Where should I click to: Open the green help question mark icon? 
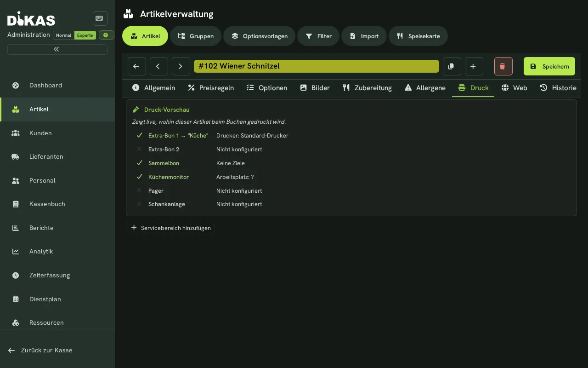106,35
